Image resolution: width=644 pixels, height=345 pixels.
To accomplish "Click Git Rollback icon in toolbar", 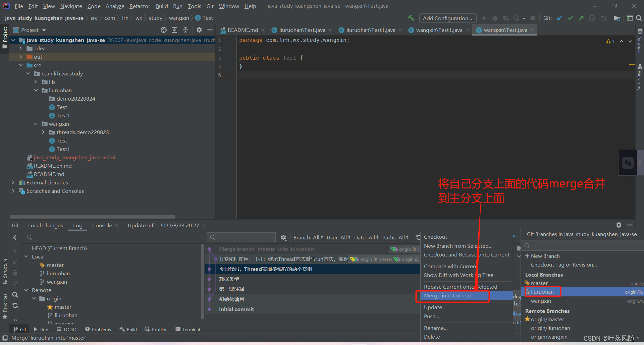I will [603, 18].
